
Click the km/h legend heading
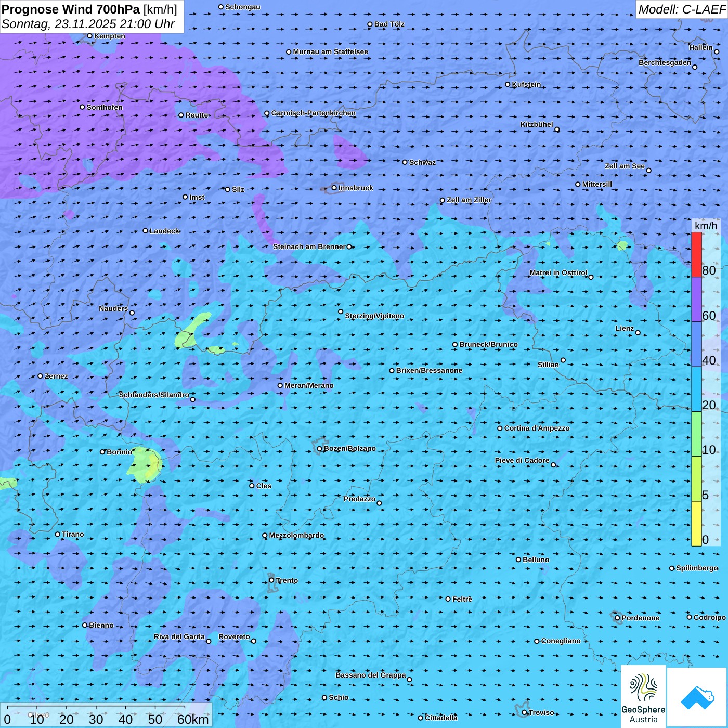point(706,225)
